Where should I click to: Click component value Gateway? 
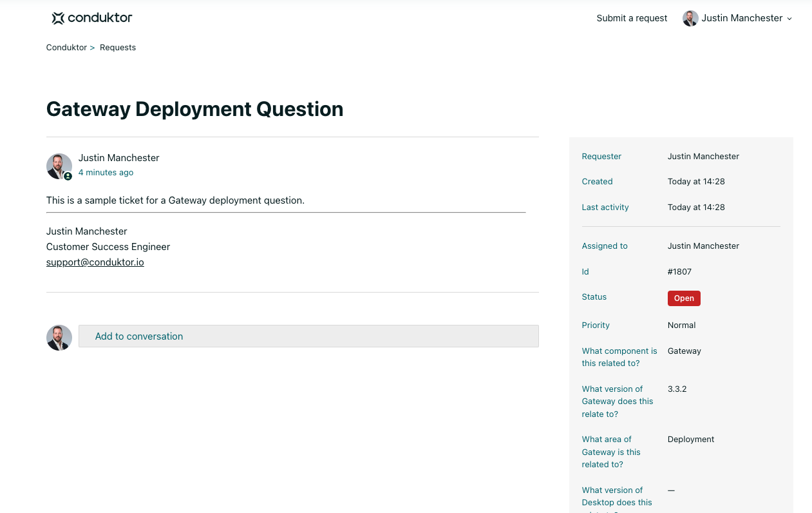pos(685,351)
